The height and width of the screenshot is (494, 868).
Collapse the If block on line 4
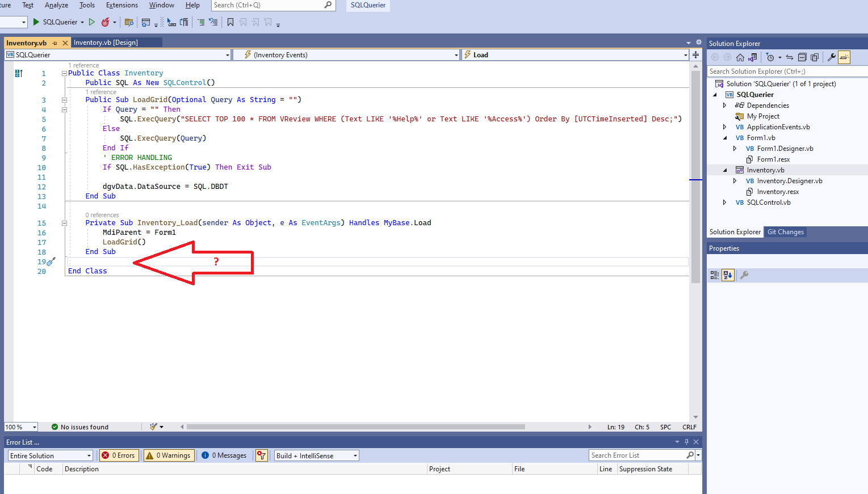coord(64,109)
